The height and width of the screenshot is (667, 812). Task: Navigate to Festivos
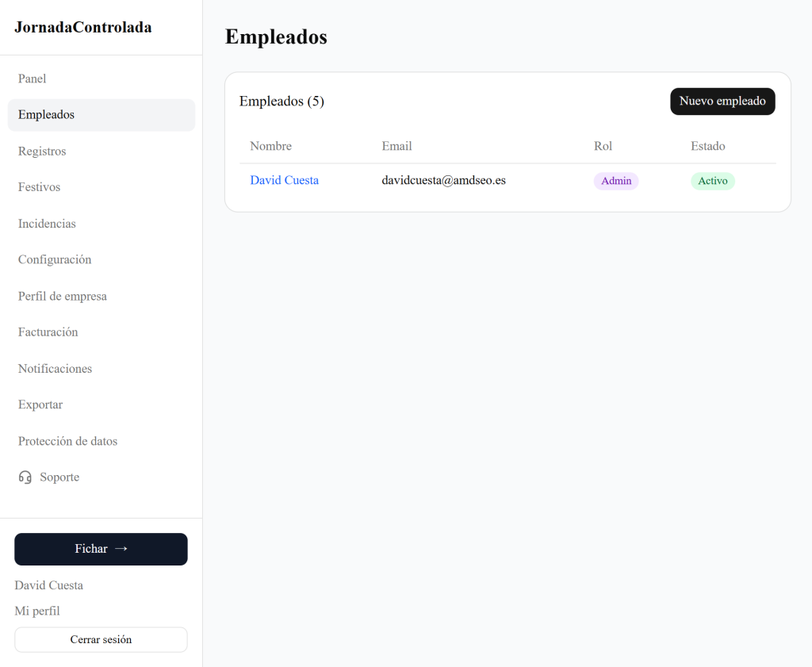40,187
